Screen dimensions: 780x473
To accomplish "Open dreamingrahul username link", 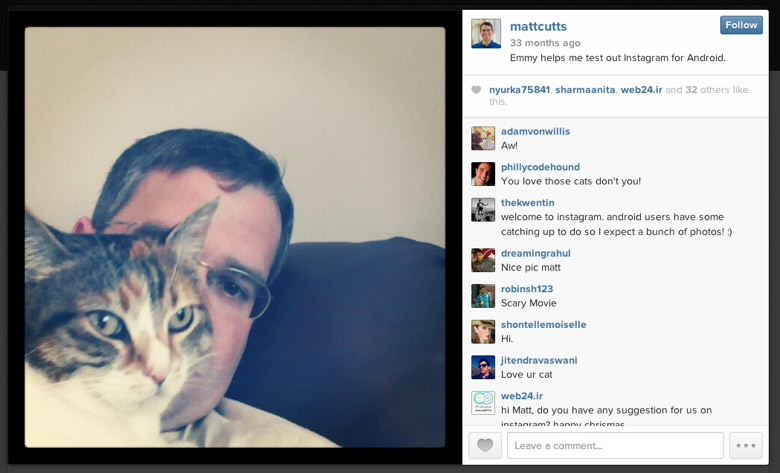I will (536, 253).
